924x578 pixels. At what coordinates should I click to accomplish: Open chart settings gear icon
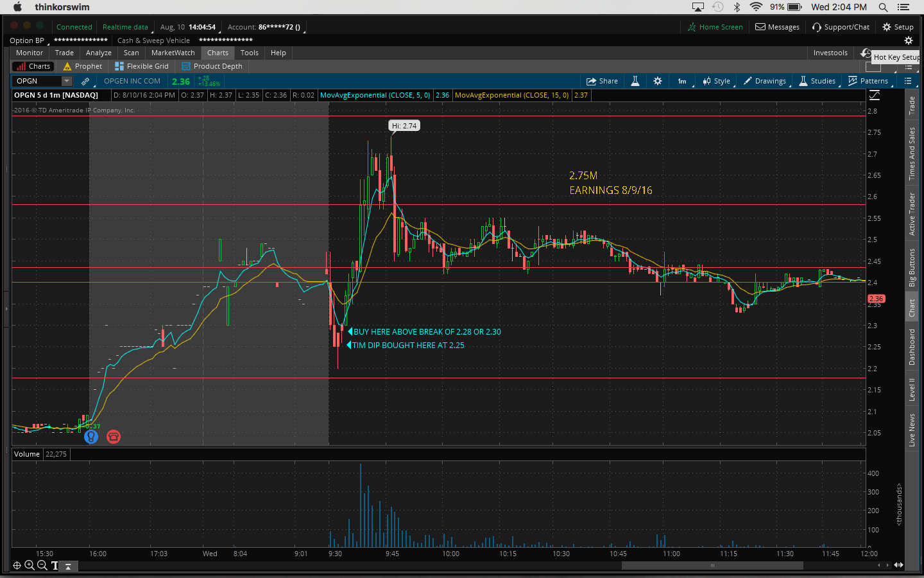(658, 81)
